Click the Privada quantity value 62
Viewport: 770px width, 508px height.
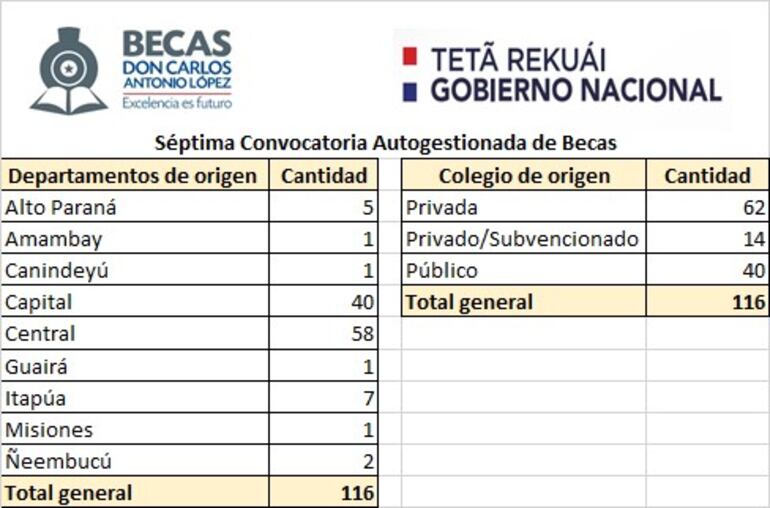(707, 208)
